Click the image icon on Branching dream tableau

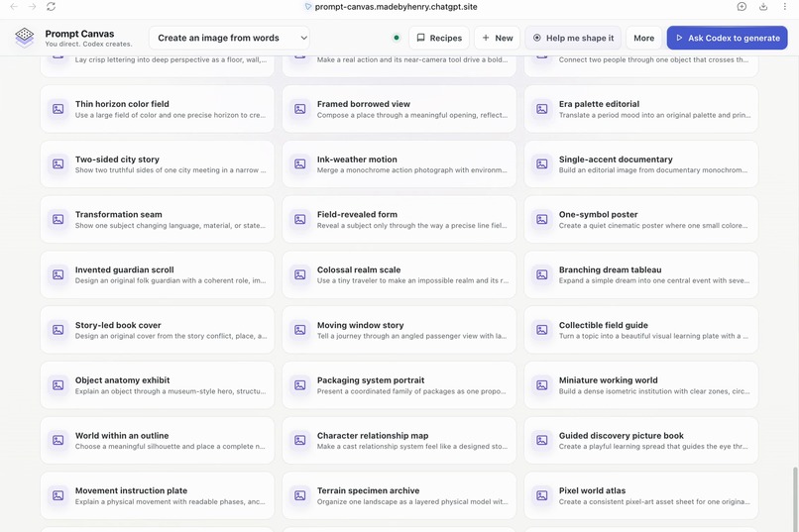tap(542, 274)
